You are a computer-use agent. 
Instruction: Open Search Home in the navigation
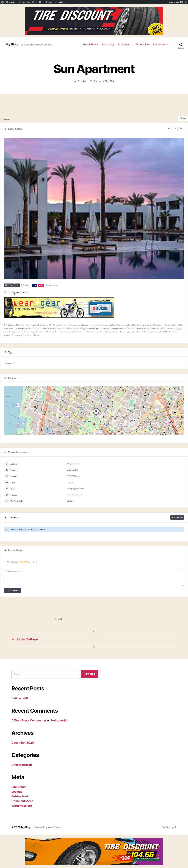(90, 44)
